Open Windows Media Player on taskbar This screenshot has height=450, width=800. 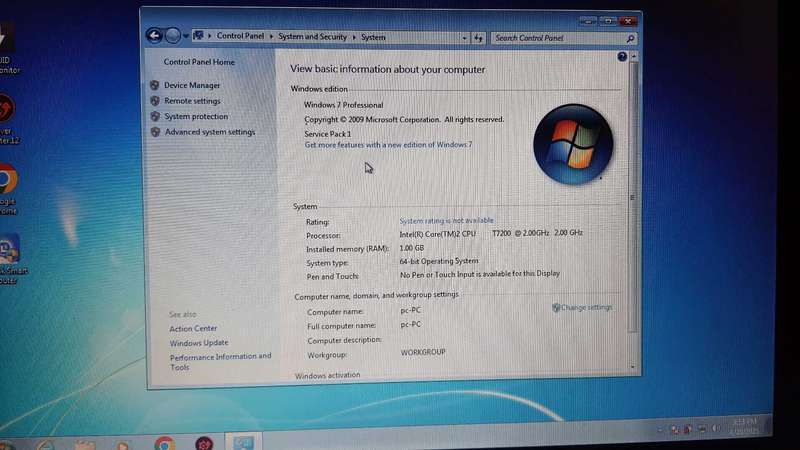pyautogui.click(x=122, y=445)
